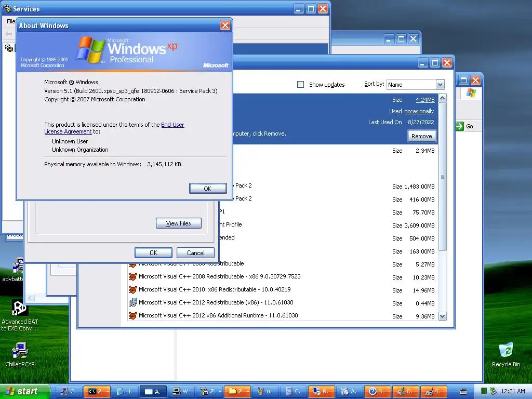
Task: Click the left scroll arrow in background window
Action: [30, 298]
